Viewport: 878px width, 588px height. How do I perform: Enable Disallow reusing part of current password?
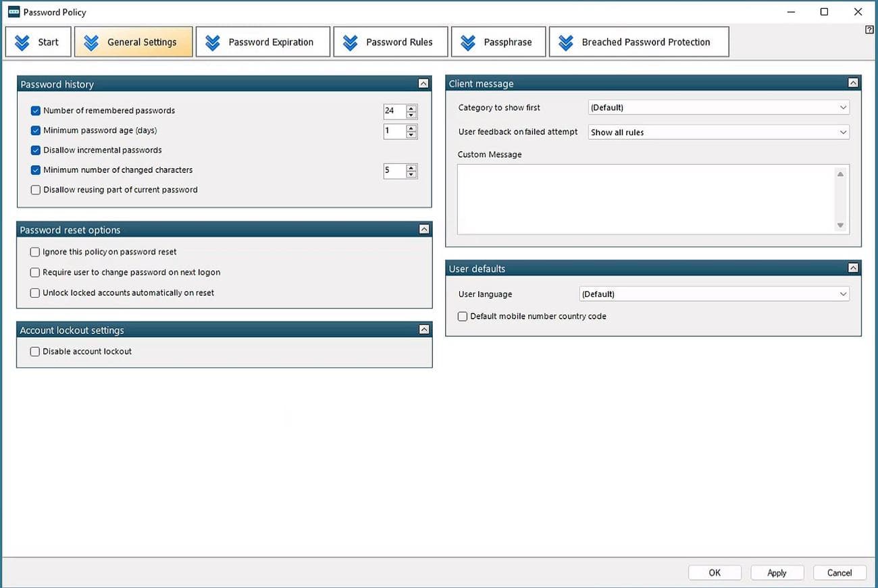pos(36,190)
